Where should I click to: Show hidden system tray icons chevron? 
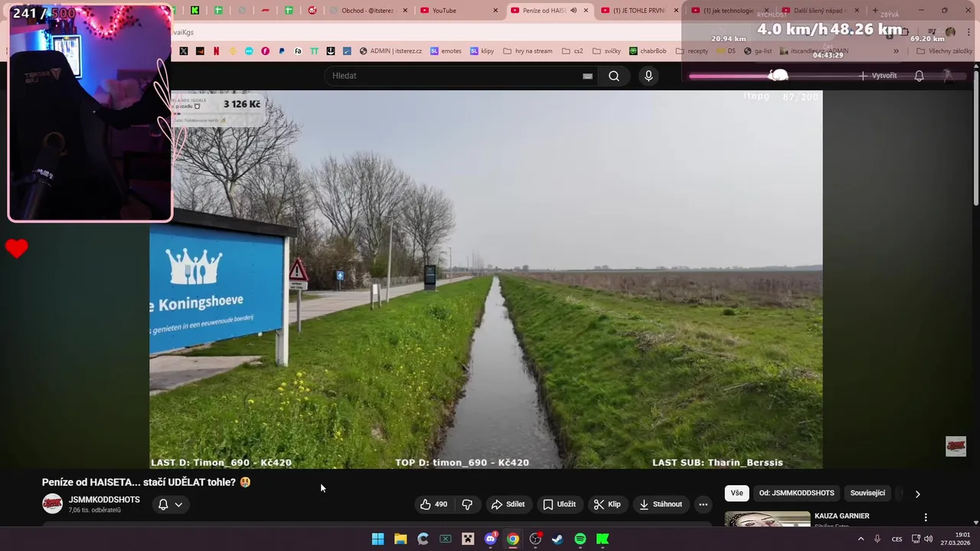[861, 539]
